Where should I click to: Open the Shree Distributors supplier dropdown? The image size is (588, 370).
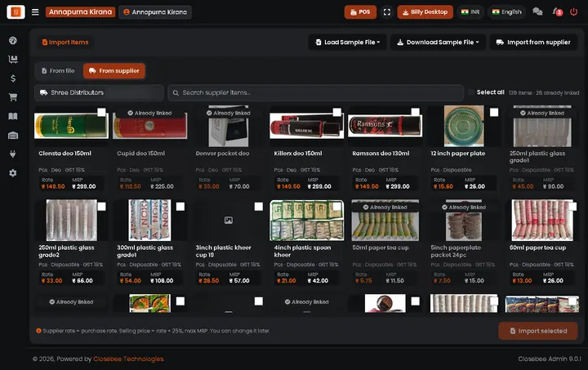[x=99, y=92]
